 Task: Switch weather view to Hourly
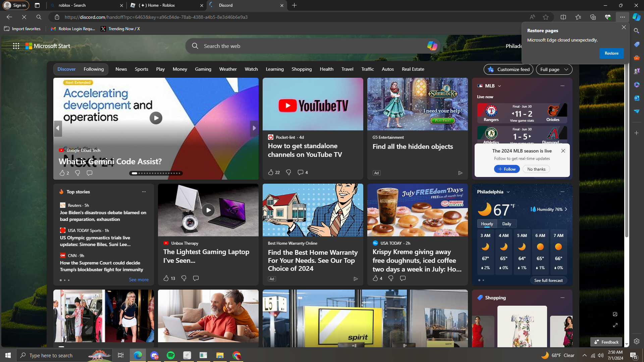coord(487,224)
